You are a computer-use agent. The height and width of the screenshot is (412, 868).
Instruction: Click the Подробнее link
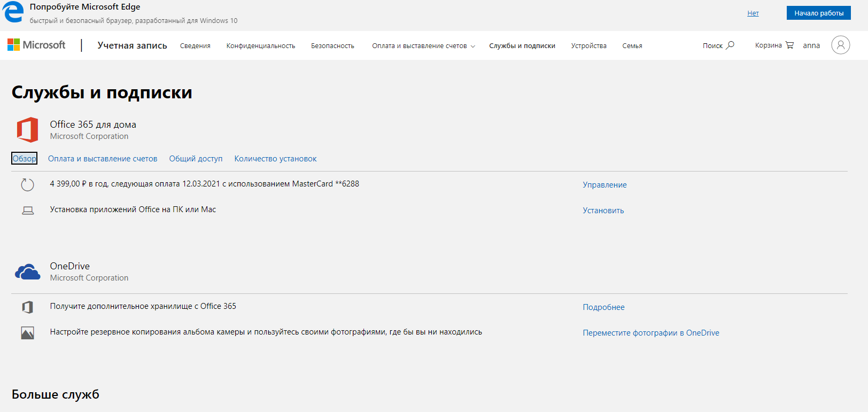click(603, 307)
